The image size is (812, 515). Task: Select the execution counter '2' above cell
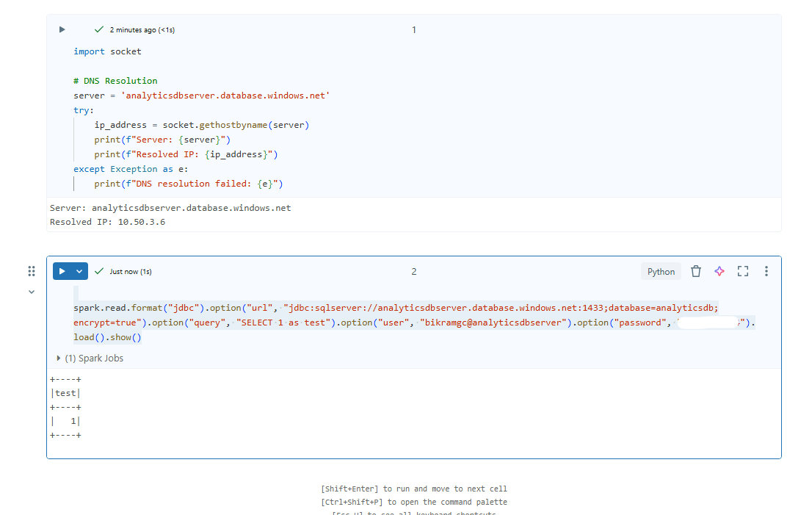[413, 271]
